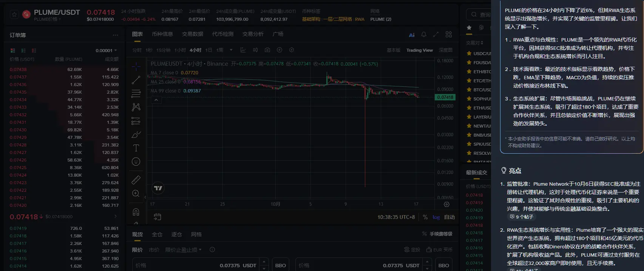Select the trend line drawing tool

pos(136,80)
